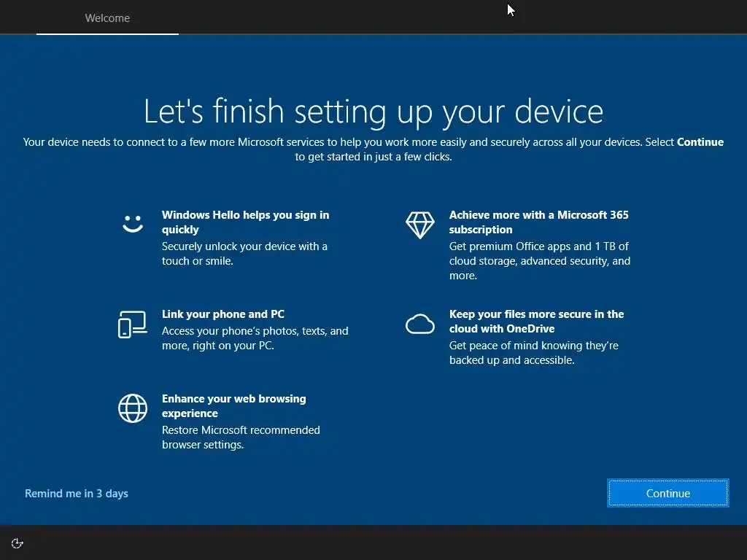The image size is (747, 560).
Task: Open Ease of Access icon in the bottom bar
Action: click(18, 543)
